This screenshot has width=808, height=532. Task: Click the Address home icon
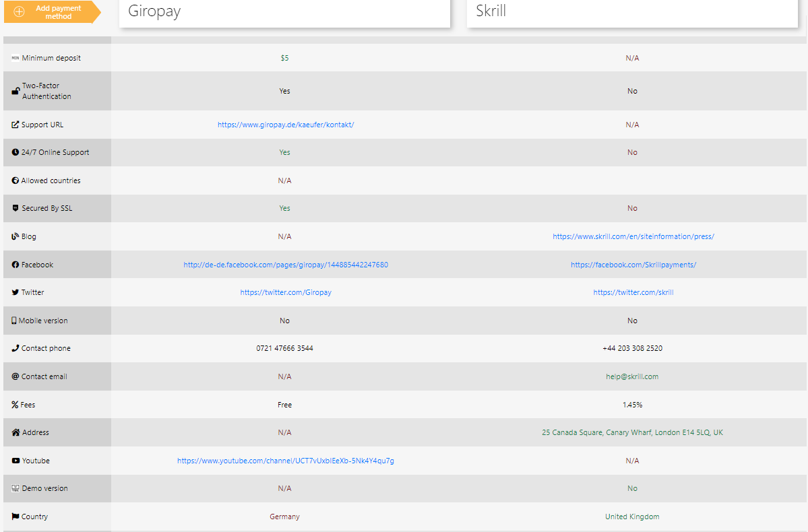pos(16,432)
